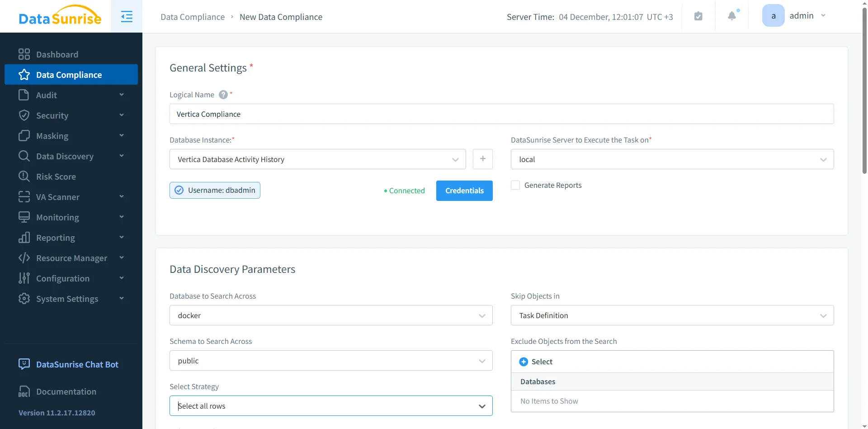Image resolution: width=868 pixels, height=429 pixels.
Task: Select the Masking sidebar icon
Action: coord(24,135)
